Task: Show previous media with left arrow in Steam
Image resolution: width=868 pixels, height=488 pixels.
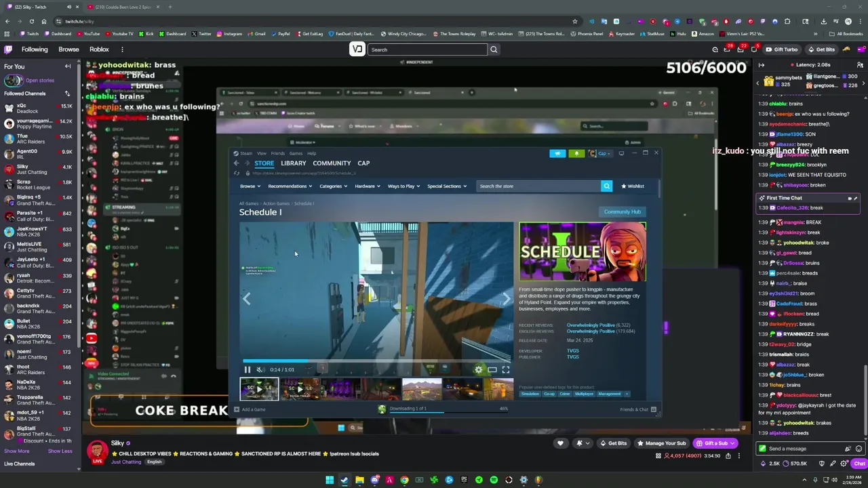Action: (x=247, y=299)
